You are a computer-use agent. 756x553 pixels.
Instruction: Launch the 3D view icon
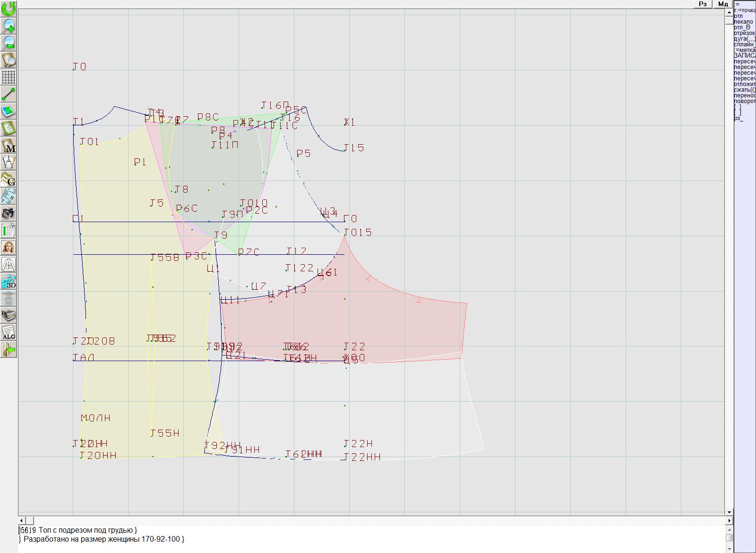click(9, 281)
